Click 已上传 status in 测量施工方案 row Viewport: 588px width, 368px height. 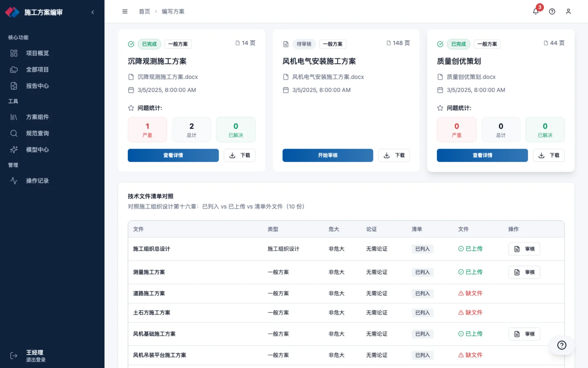(x=470, y=272)
